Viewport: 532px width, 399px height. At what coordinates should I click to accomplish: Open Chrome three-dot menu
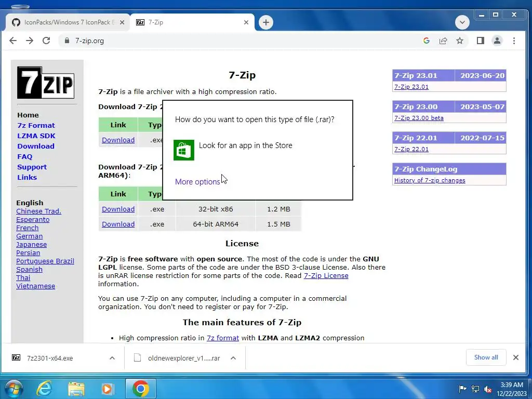click(514, 41)
